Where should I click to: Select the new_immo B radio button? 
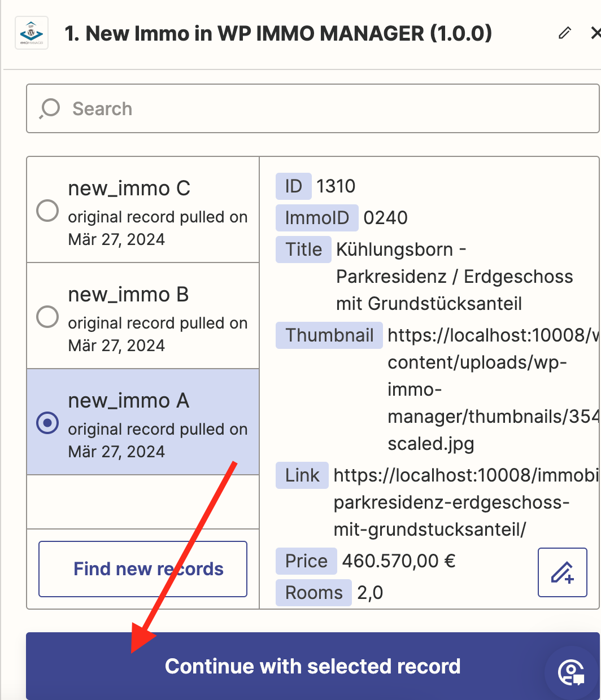[x=47, y=317]
